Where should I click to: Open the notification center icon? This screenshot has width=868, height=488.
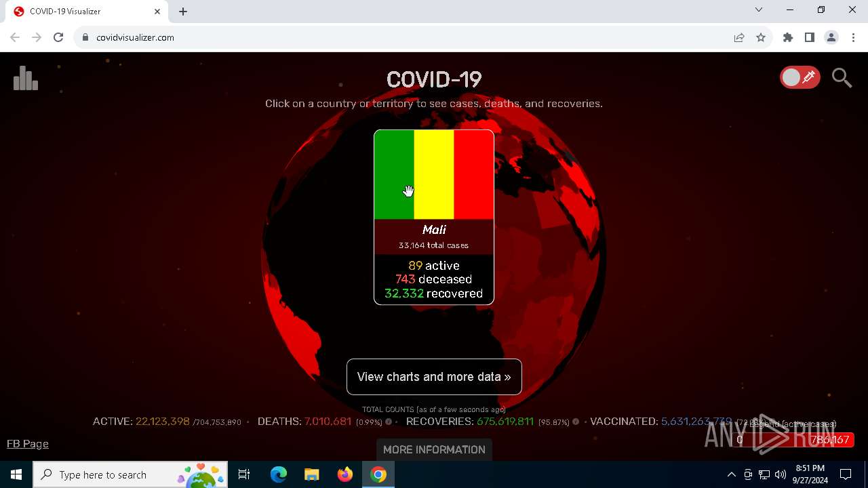(x=846, y=474)
